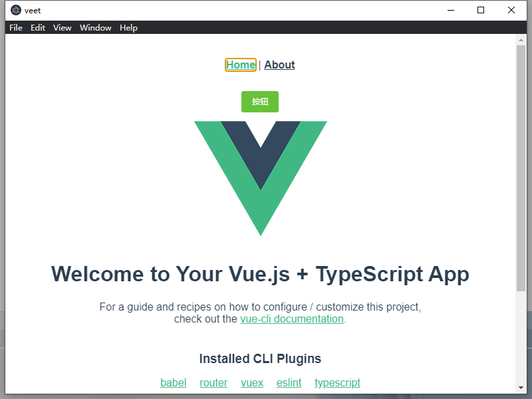Open the eslint plugin link
The width and height of the screenshot is (532, 399).
[289, 382]
